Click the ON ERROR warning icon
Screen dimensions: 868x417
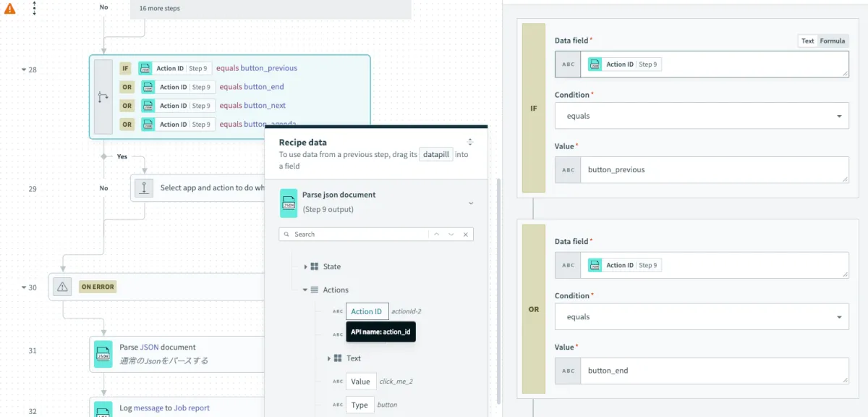[62, 287]
